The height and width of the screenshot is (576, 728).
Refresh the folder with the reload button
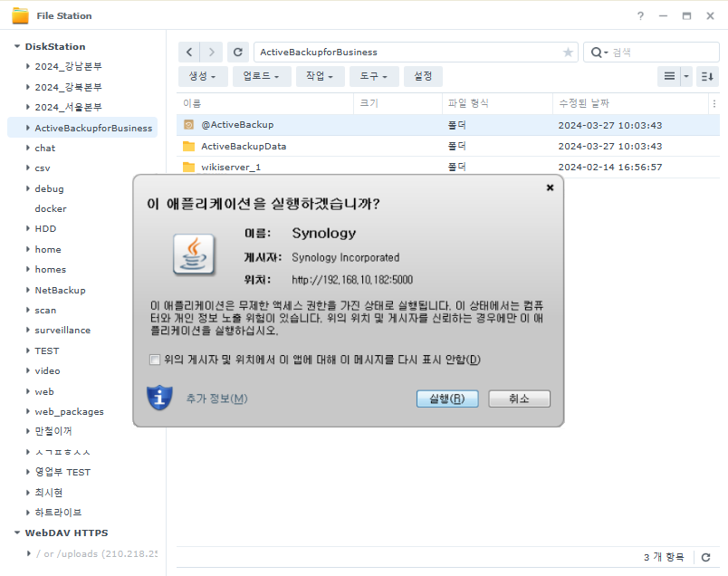coord(238,52)
